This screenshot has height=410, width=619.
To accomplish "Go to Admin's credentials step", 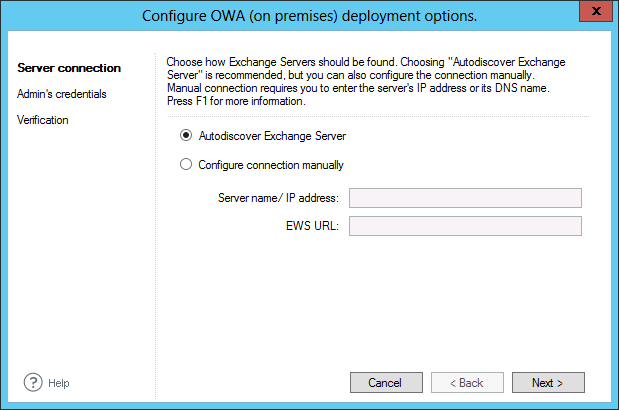I will point(62,94).
